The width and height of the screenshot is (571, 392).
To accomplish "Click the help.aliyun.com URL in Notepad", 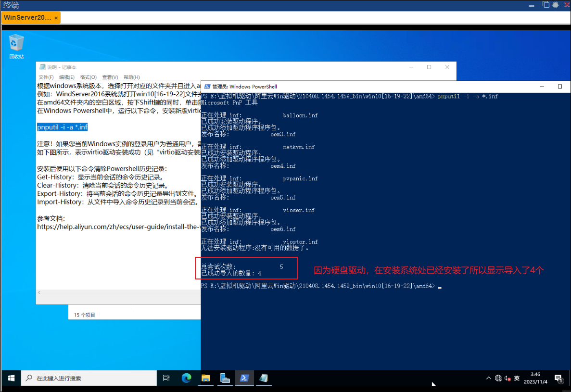I will [x=119, y=227].
